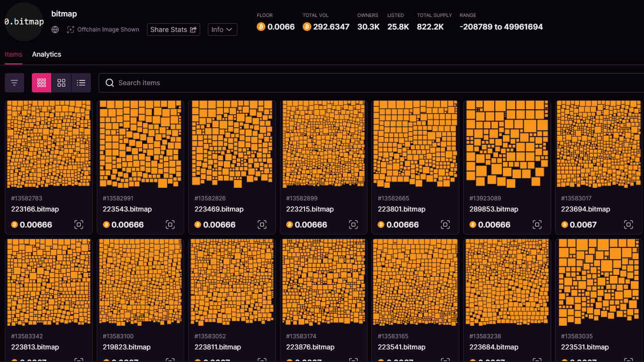Switch to list view

(81, 83)
